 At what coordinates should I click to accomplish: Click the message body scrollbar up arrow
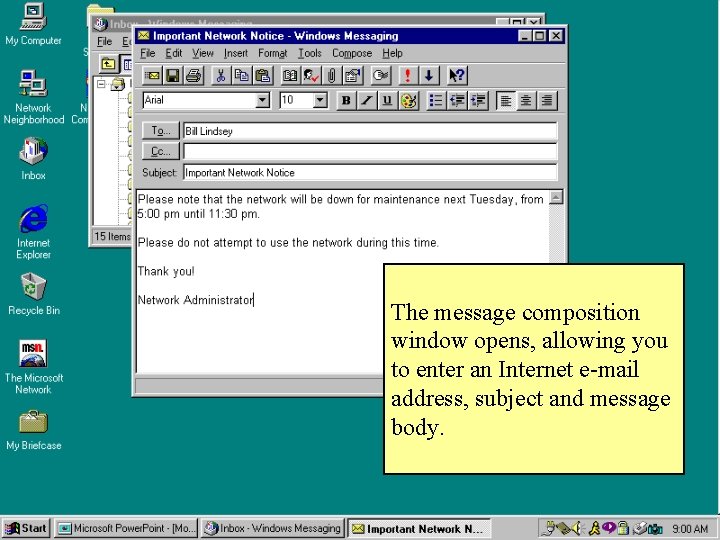coord(556,197)
